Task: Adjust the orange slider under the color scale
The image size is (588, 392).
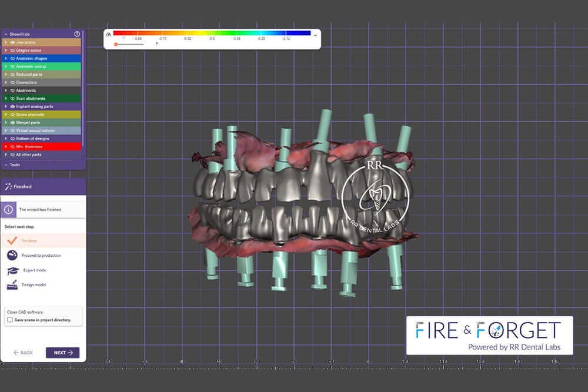Action: tap(116, 44)
